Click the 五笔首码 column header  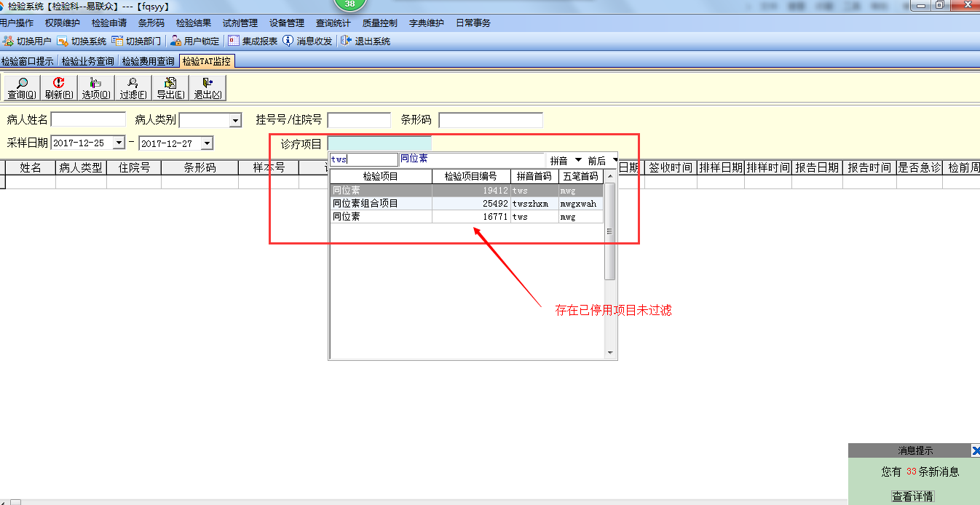581,176
